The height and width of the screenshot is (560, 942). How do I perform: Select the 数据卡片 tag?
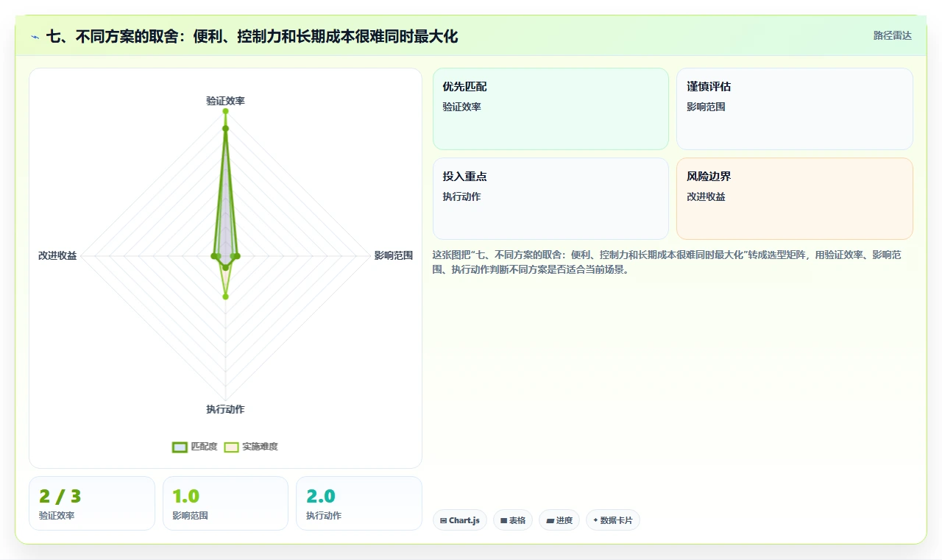click(613, 520)
